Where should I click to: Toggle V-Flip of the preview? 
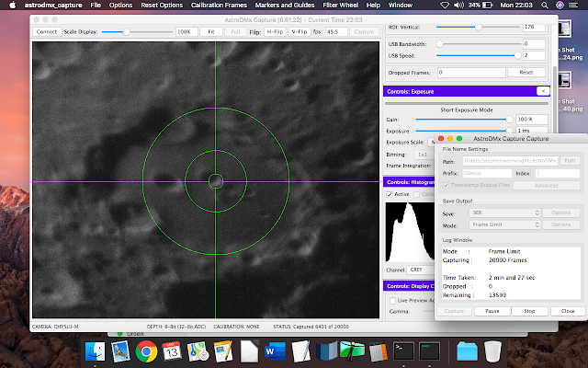point(300,32)
